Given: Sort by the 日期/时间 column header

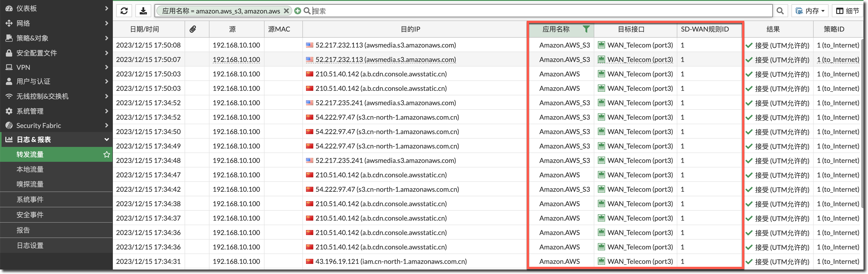Looking at the screenshot, I should pyautogui.click(x=144, y=29).
